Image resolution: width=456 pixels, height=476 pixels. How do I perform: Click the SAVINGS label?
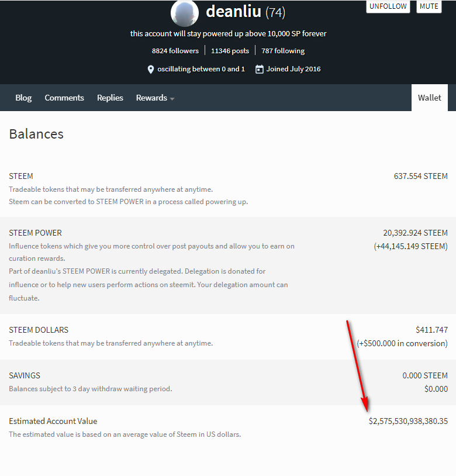click(25, 375)
